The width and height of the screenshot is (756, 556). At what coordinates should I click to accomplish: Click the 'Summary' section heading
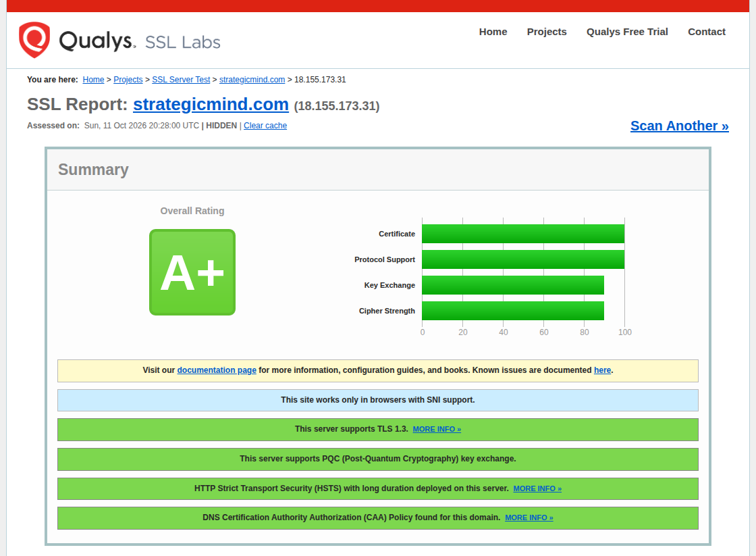tap(94, 170)
